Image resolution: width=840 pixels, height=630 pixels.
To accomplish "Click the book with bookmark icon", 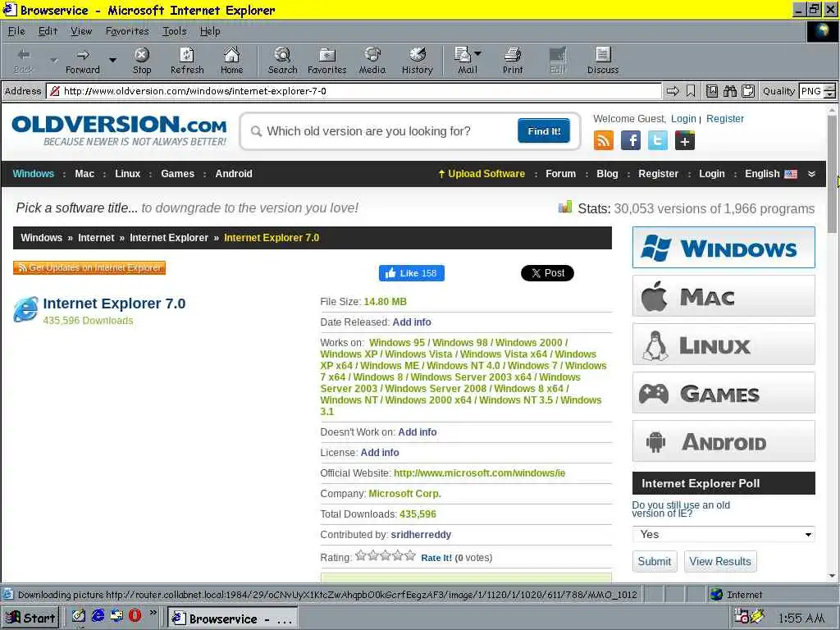I will pos(711,91).
